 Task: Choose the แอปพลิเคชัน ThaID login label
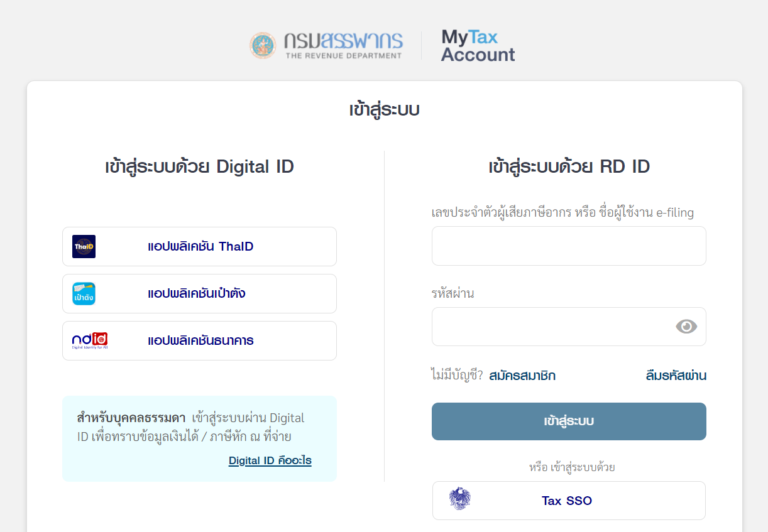[200, 246]
